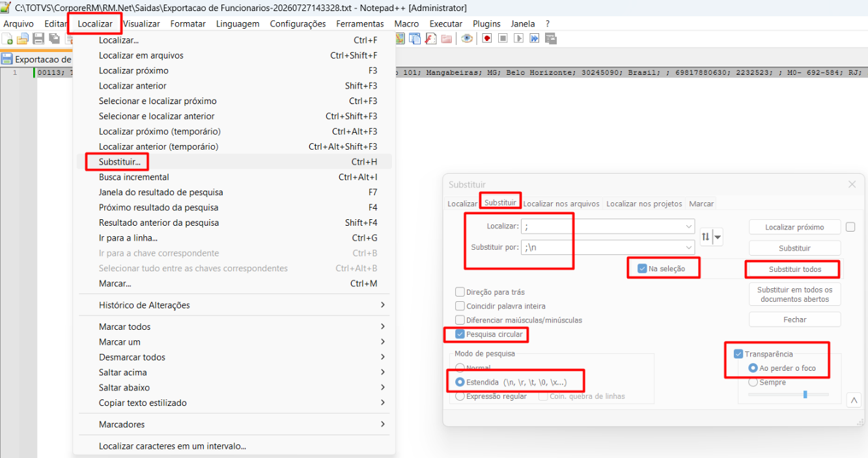
Task: Create a new file with toolbar New icon
Action: tap(8, 38)
